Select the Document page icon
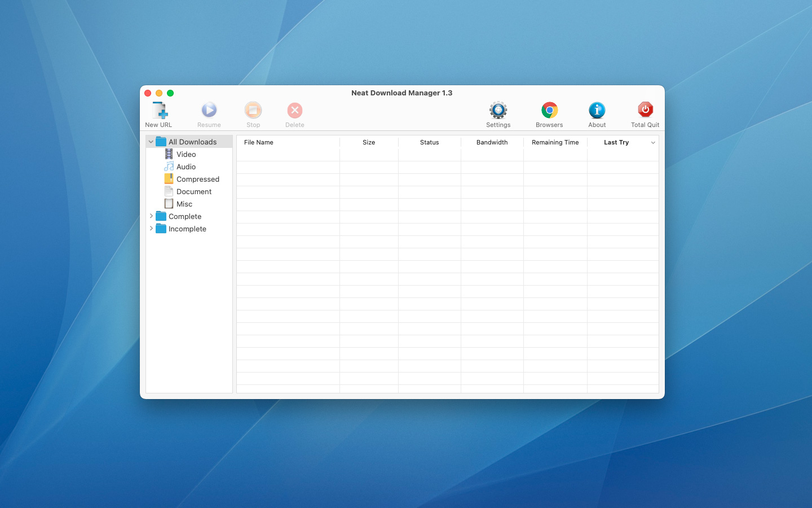The image size is (812, 508). [x=169, y=191]
